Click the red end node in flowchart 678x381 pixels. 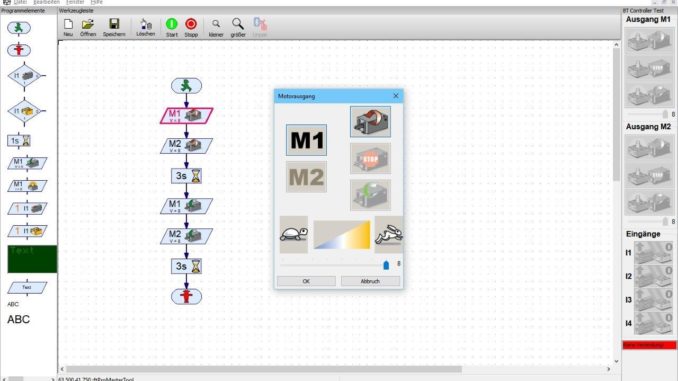tap(186, 297)
